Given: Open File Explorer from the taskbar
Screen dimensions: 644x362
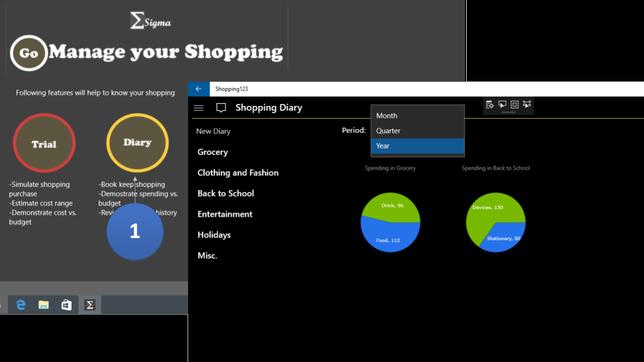Looking at the screenshot, I should [43, 305].
